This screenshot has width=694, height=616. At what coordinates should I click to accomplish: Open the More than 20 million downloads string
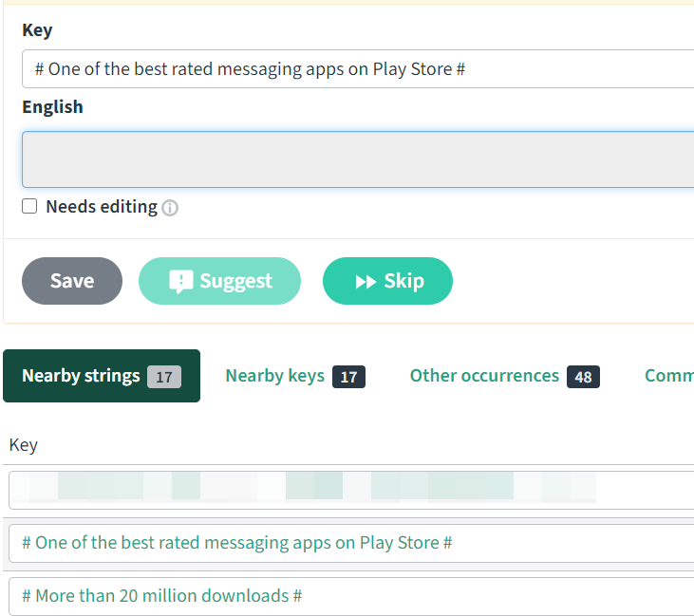[162, 596]
